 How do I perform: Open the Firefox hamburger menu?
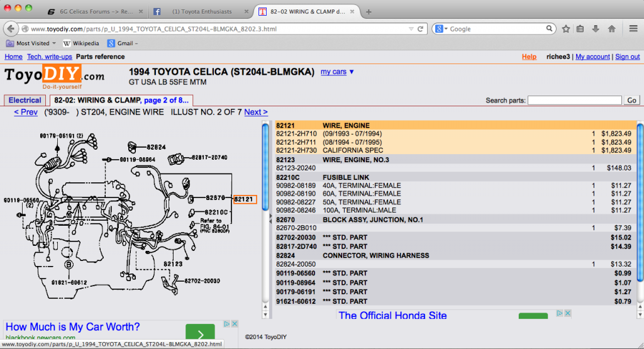(x=633, y=29)
